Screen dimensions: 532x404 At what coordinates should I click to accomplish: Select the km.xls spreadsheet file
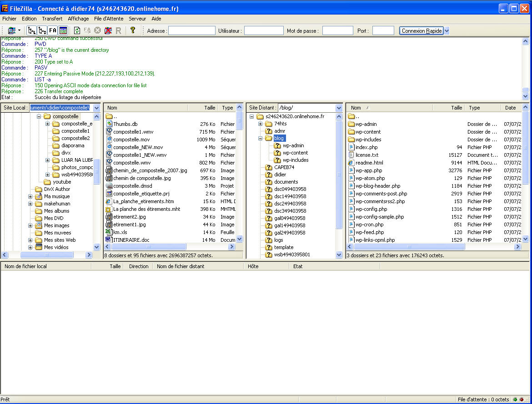[120, 232]
